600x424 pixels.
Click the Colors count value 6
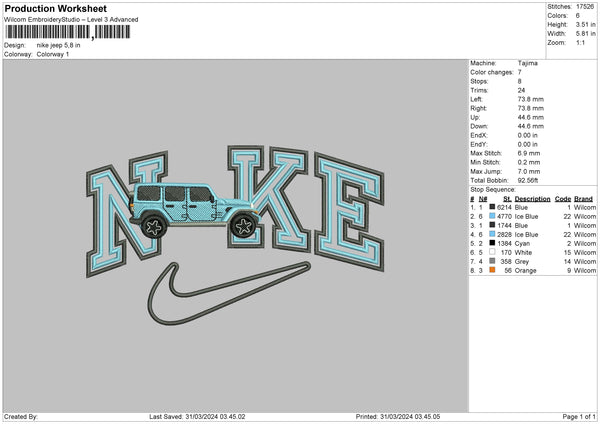[x=578, y=16]
